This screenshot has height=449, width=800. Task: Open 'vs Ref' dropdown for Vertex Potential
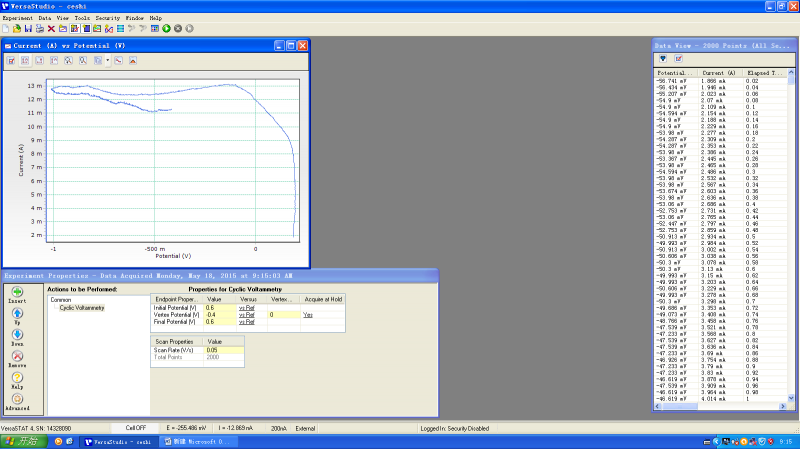[245, 314]
